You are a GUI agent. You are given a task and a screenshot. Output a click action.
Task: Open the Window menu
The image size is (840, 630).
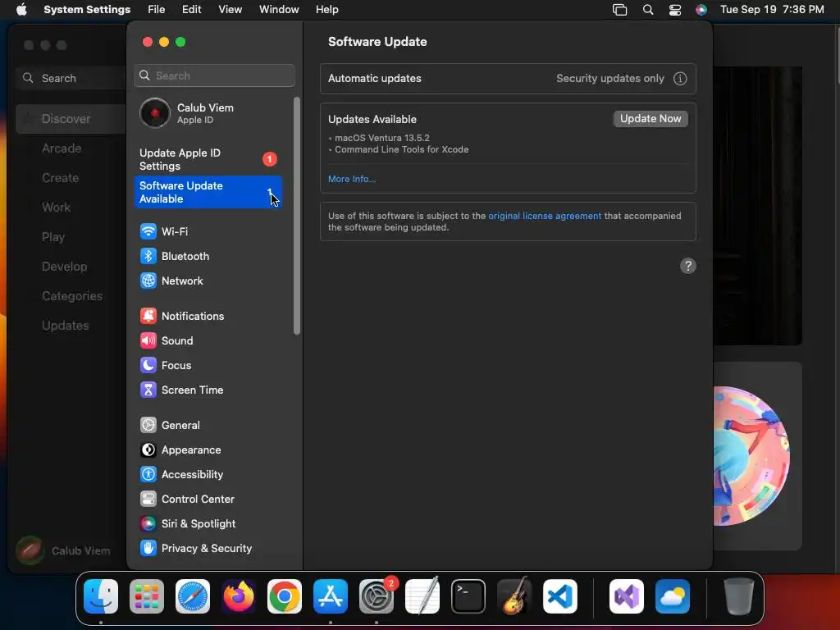pos(279,10)
